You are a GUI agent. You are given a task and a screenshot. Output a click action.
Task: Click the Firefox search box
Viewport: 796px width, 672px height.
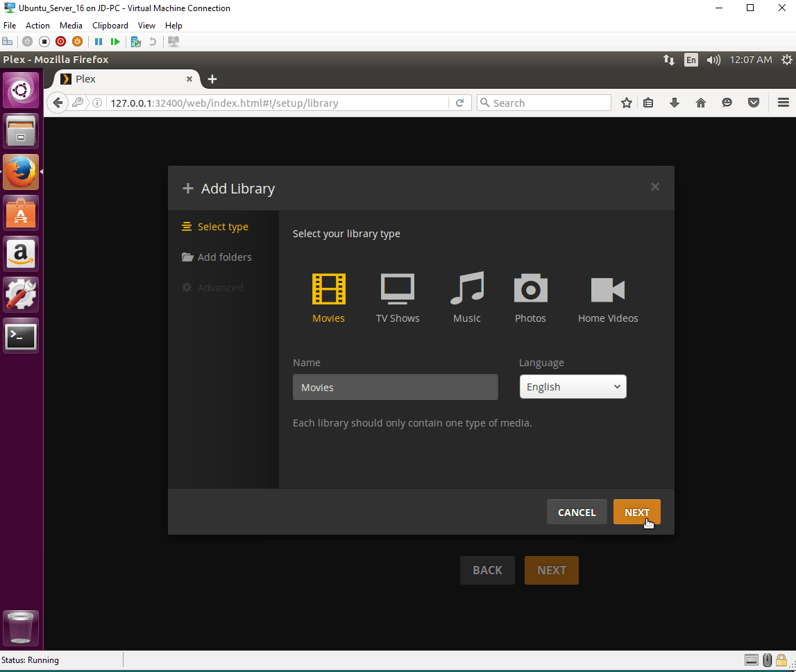543,103
